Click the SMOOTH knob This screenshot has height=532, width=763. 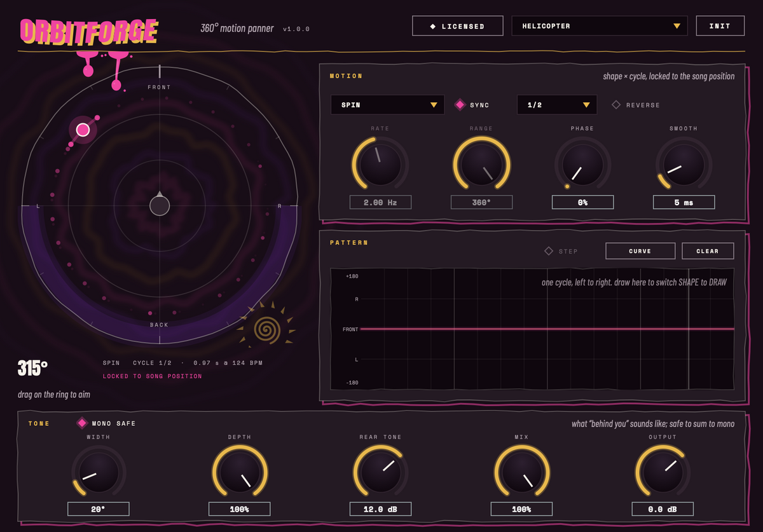(x=684, y=164)
